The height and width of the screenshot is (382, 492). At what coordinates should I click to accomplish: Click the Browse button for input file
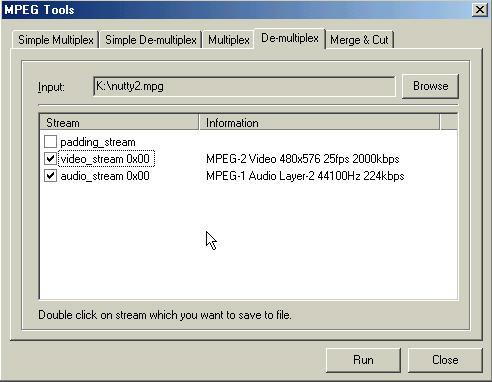coord(430,86)
